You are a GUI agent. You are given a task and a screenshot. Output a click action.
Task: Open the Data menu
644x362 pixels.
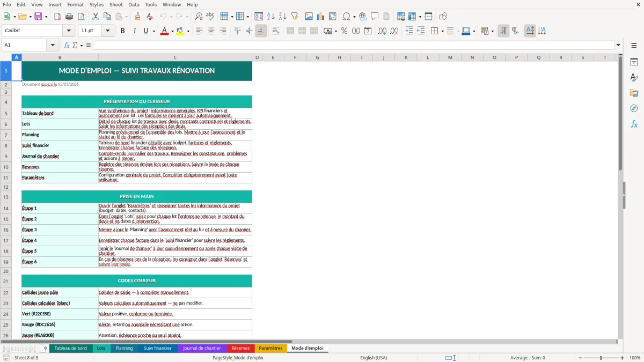coord(134,4)
